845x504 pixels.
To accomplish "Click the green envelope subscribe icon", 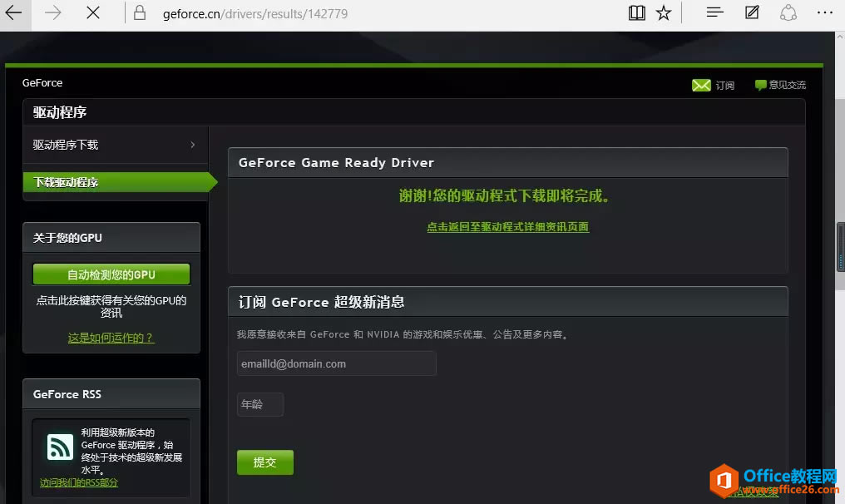I will [x=701, y=85].
